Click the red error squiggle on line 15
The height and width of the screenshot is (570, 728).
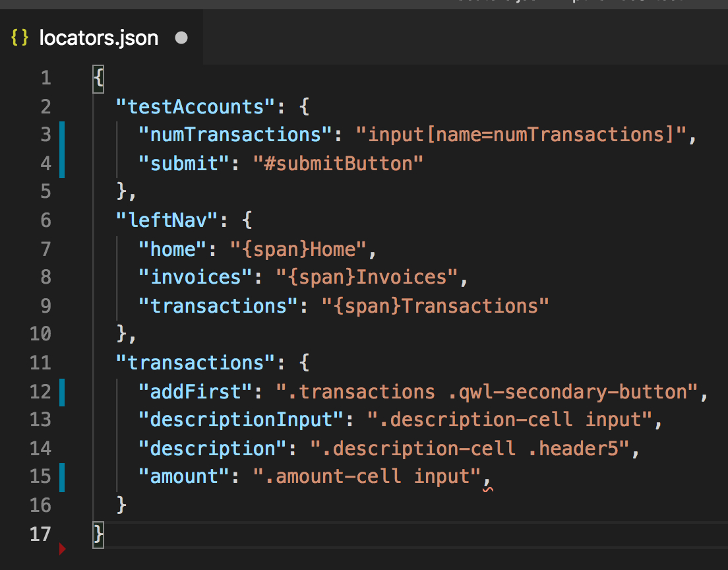click(488, 489)
